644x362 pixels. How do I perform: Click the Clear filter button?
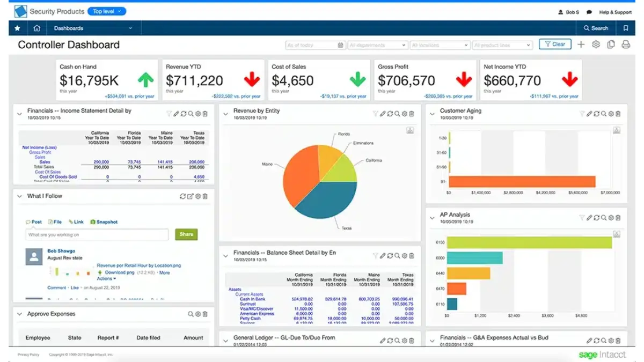[x=555, y=45]
